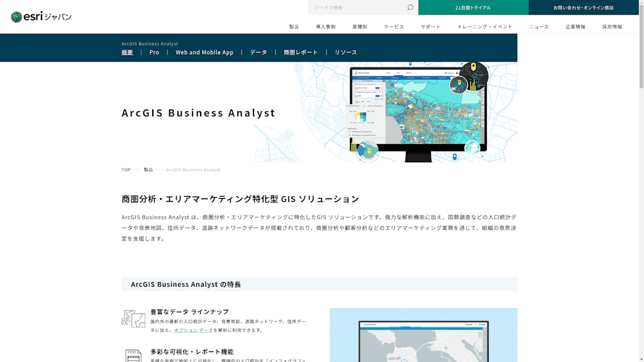This screenshot has width=644, height=362.
Task: Click the Esri Japan logo
Action: tap(41, 17)
